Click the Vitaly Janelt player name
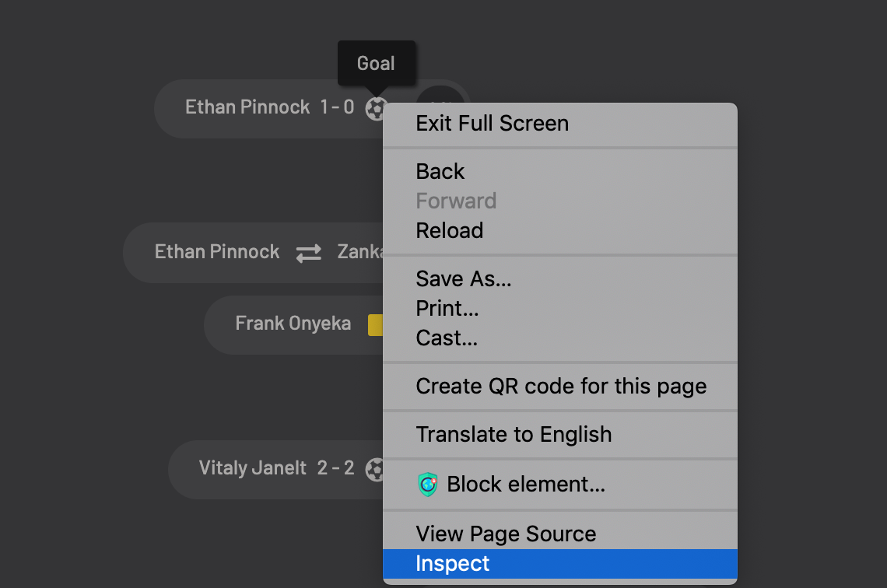887x588 pixels. click(253, 468)
